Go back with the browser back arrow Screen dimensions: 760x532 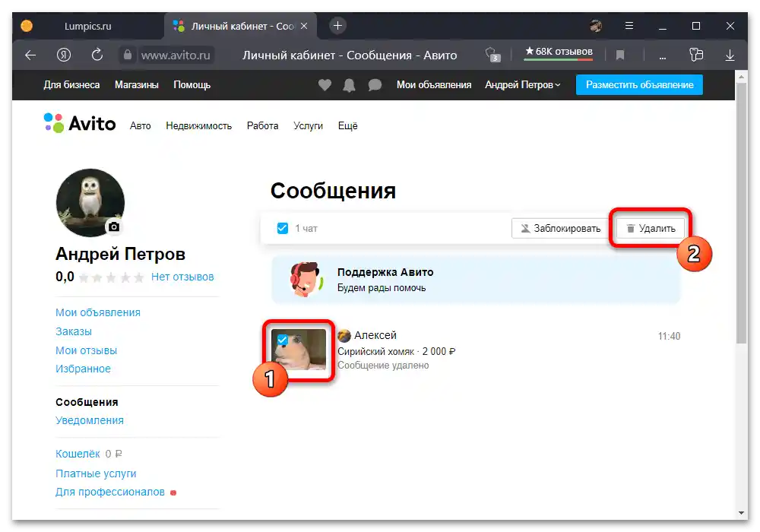pyautogui.click(x=30, y=55)
